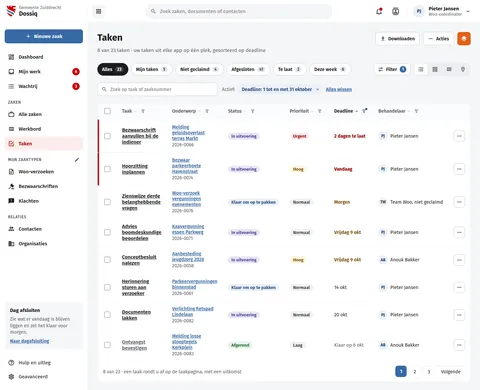Click the filter funnel in the Deadline column
480x390 pixels.
pyautogui.click(x=364, y=111)
